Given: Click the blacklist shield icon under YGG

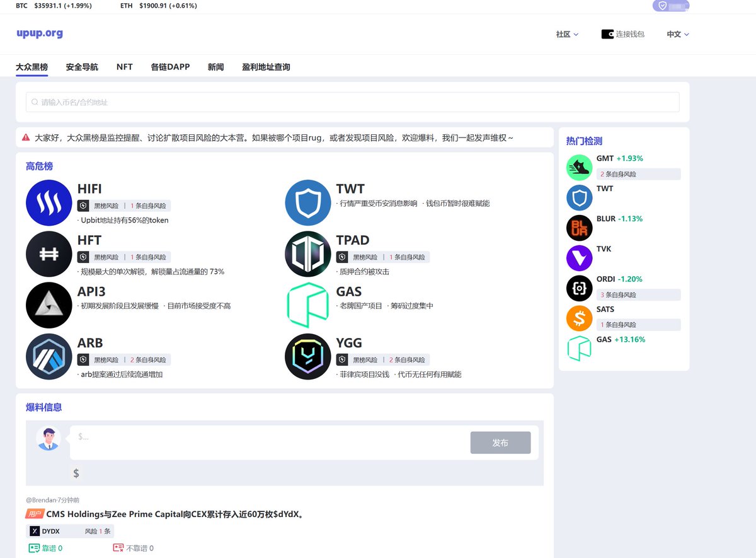Looking at the screenshot, I should pyautogui.click(x=341, y=359).
